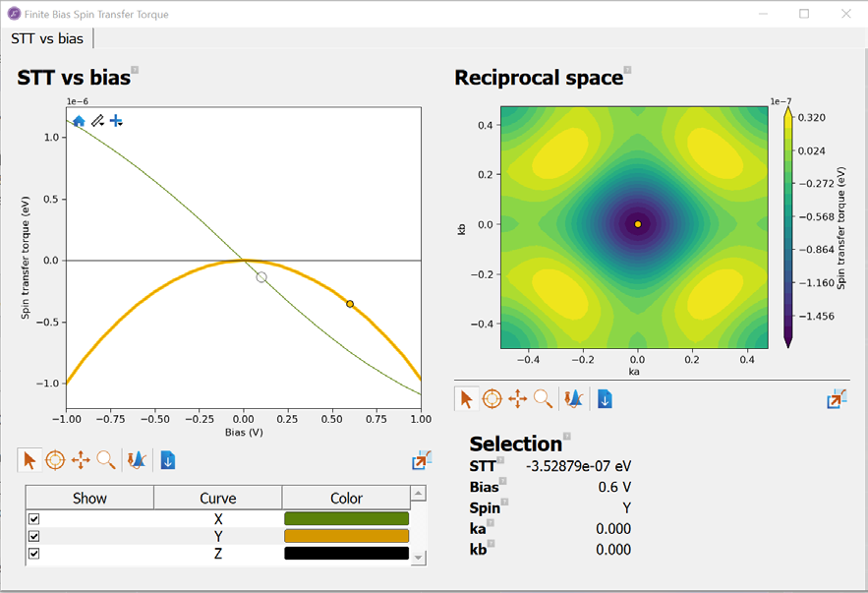Open help beside the ka label

(x=490, y=522)
